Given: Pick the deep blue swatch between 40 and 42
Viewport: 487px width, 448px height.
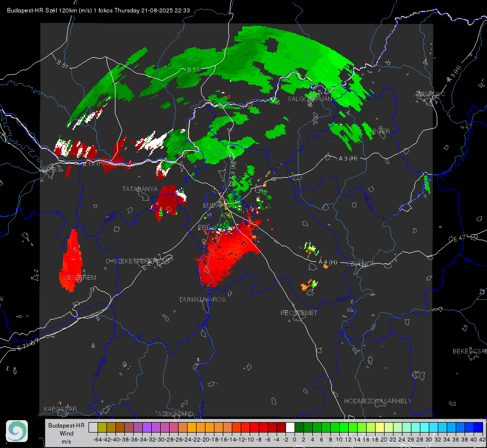Looking at the screenshot, I should point(479,427).
